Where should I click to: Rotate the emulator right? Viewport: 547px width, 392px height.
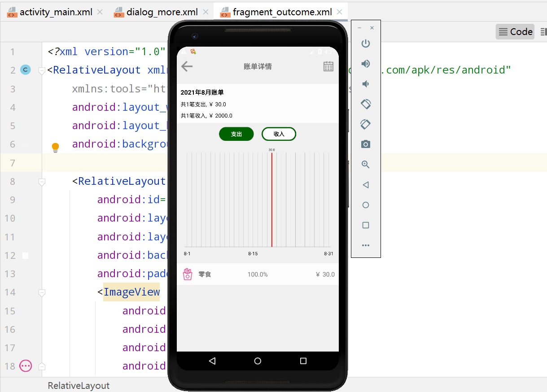click(366, 124)
